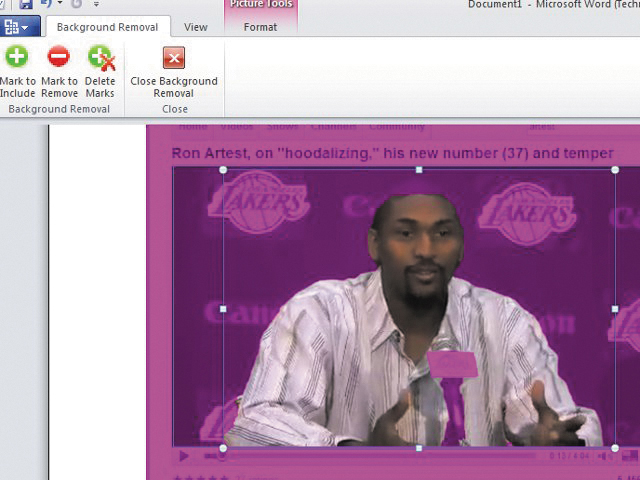
Task: Click the left Lakers logo in the backdrop
Action: [259, 202]
